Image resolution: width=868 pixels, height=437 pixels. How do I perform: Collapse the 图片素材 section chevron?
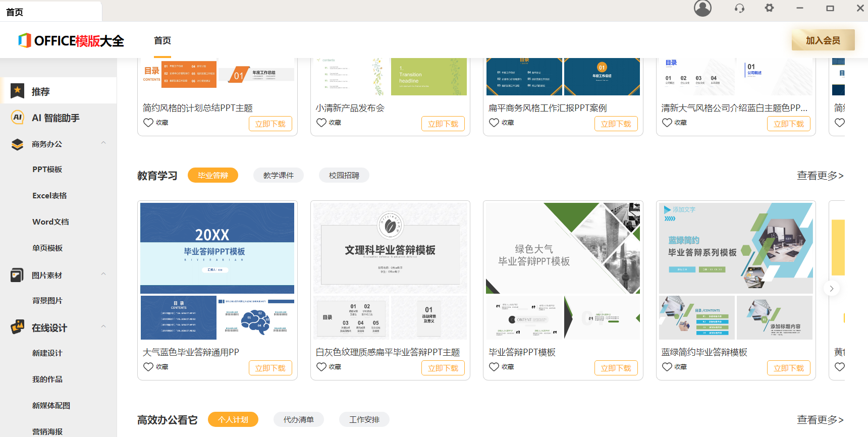click(103, 274)
